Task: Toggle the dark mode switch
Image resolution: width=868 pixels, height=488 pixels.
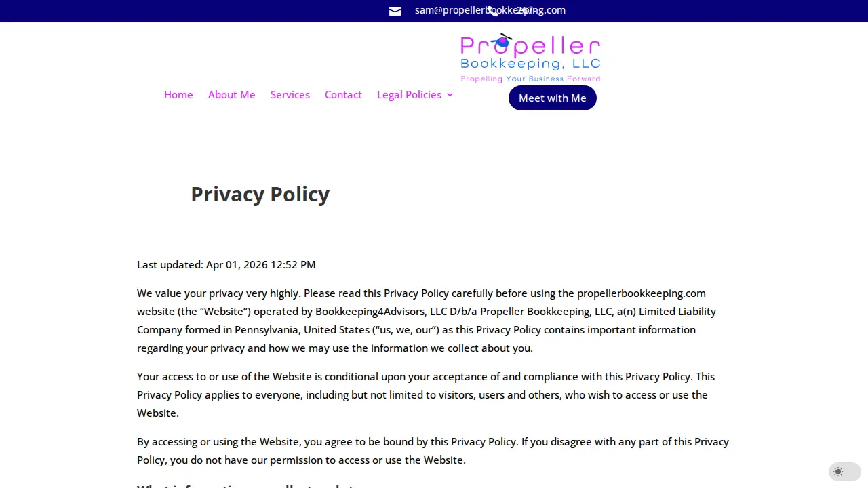Action: click(x=845, y=472)
